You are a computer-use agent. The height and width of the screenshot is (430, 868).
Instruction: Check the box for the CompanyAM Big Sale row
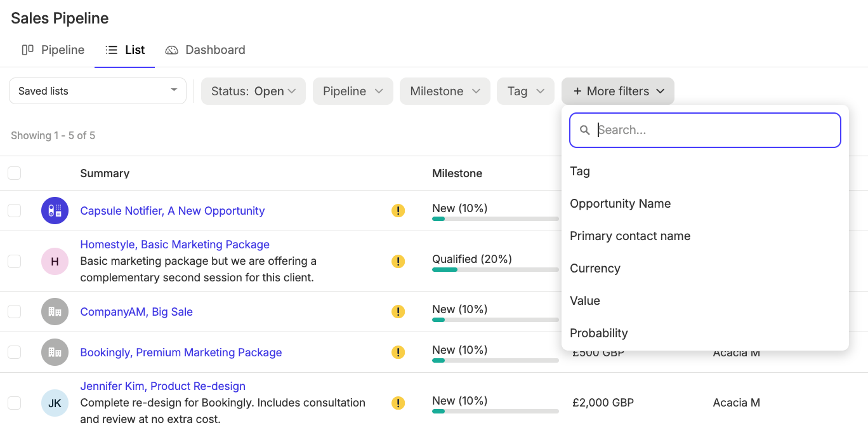pos(14,311)
